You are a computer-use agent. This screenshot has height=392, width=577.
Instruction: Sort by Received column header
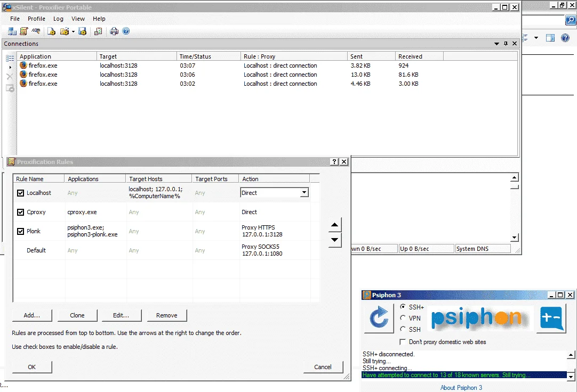point(419,56)
